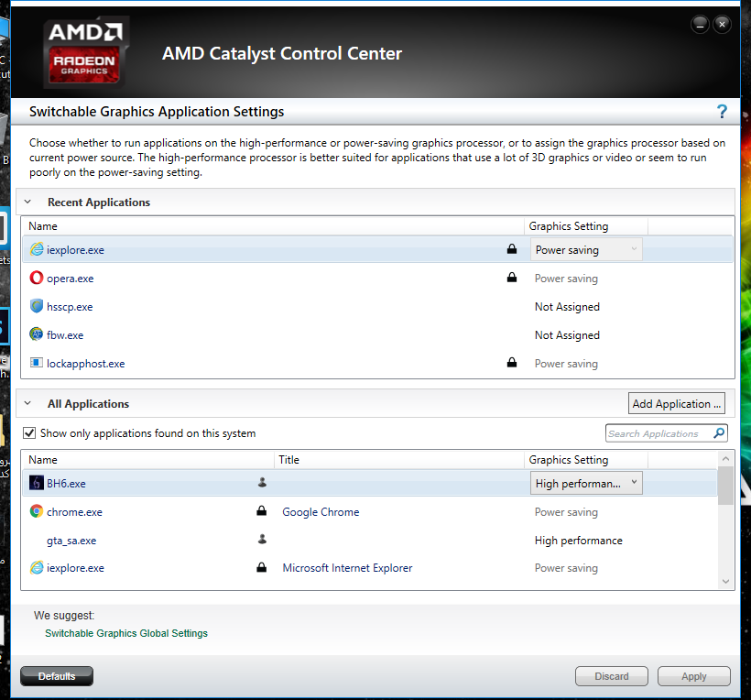Viewport: 751px width, 700px height.
Task: Select the fbw.exe name text
Action: 65,335
